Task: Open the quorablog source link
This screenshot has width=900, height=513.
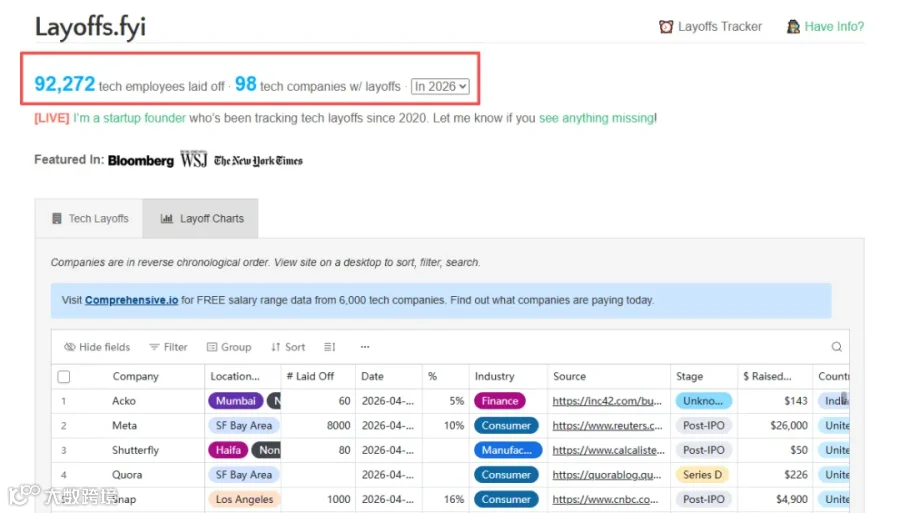Action: (607, 475)
